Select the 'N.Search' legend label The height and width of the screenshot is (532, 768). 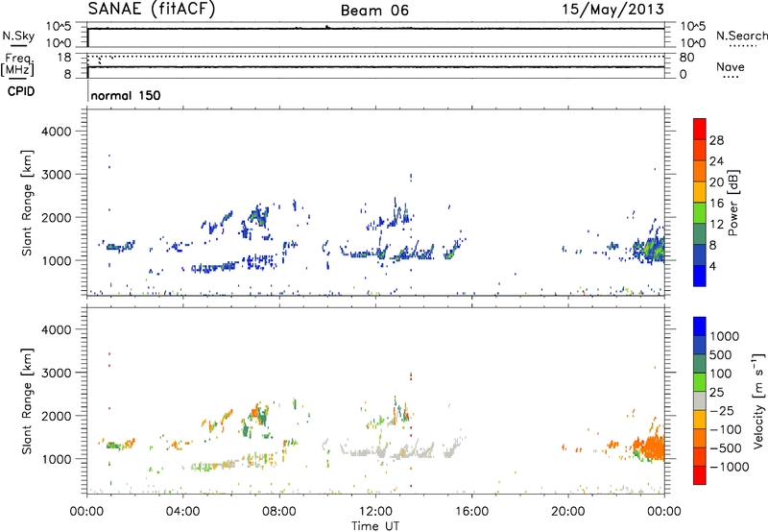coord(742,36)
